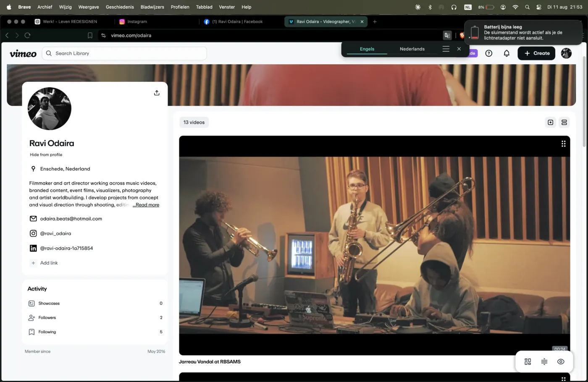Open translate options hamburger menu
The height and width of the screenshot is (382, 588).
446,49
